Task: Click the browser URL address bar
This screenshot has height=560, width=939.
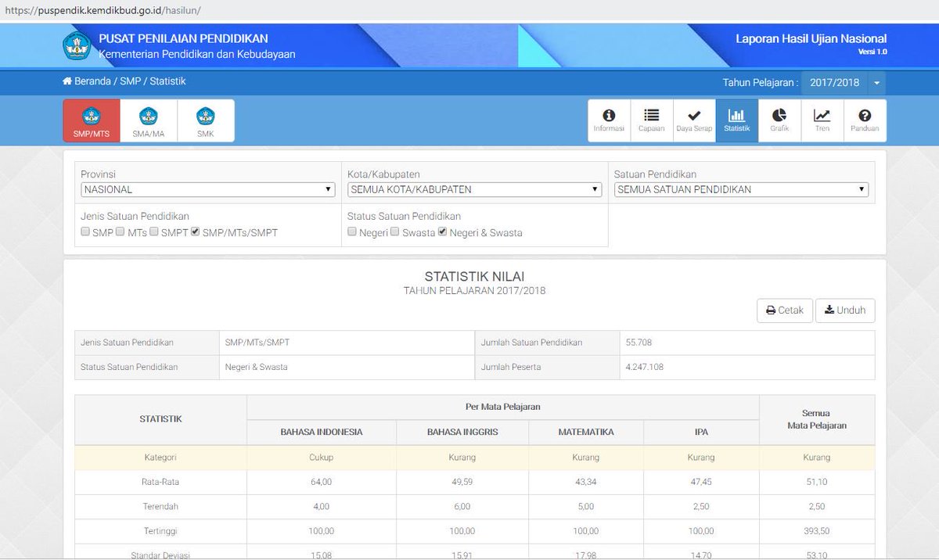Action: (469, 10)
